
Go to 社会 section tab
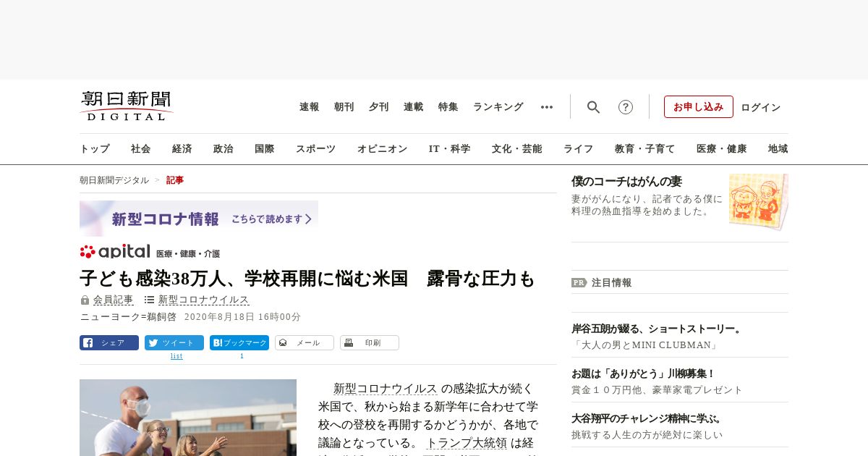coord(141,149)
